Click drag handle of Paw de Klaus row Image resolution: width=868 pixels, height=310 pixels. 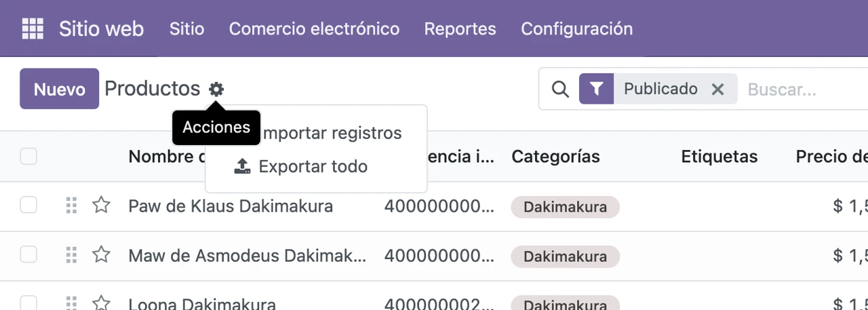[71, 206]
